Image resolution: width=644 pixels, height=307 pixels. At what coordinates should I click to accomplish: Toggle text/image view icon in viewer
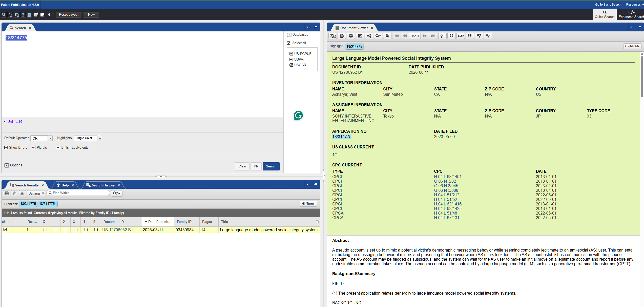pyautogui.click(x=333, y=36)
